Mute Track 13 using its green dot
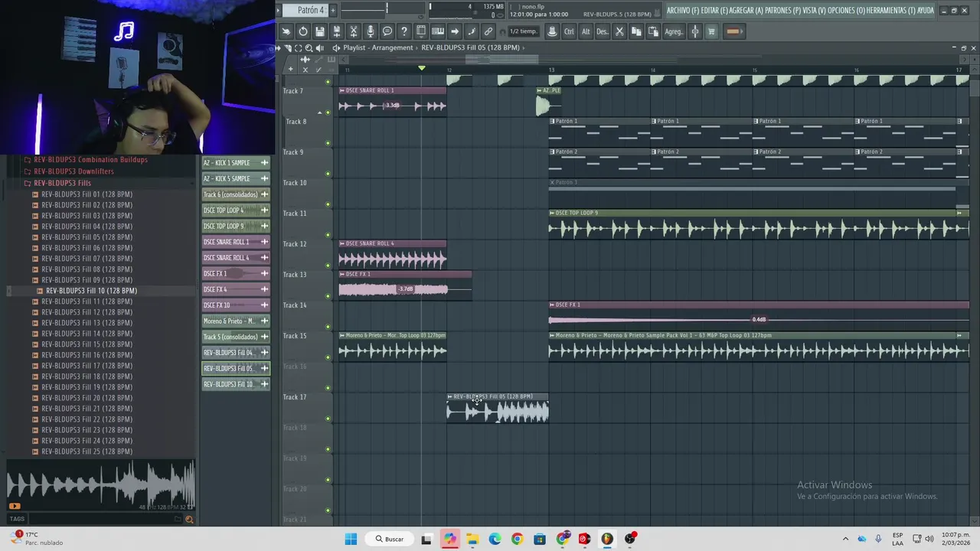Screen dimensions: 980x551 pos(328,296)
